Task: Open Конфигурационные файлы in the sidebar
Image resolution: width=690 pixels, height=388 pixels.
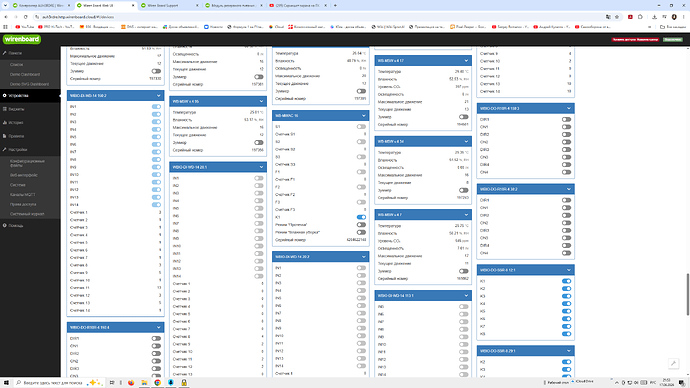Action: tap(27, 163)
